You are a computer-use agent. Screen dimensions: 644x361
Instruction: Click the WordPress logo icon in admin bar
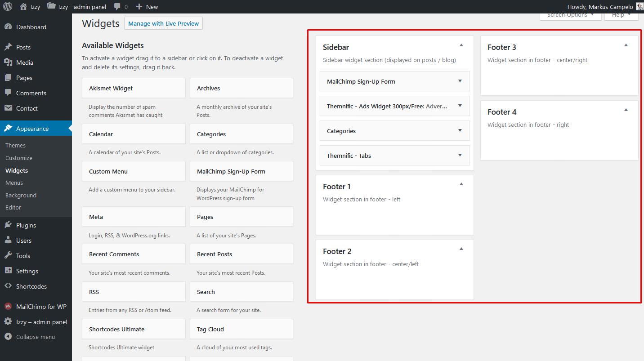point(8,7)
